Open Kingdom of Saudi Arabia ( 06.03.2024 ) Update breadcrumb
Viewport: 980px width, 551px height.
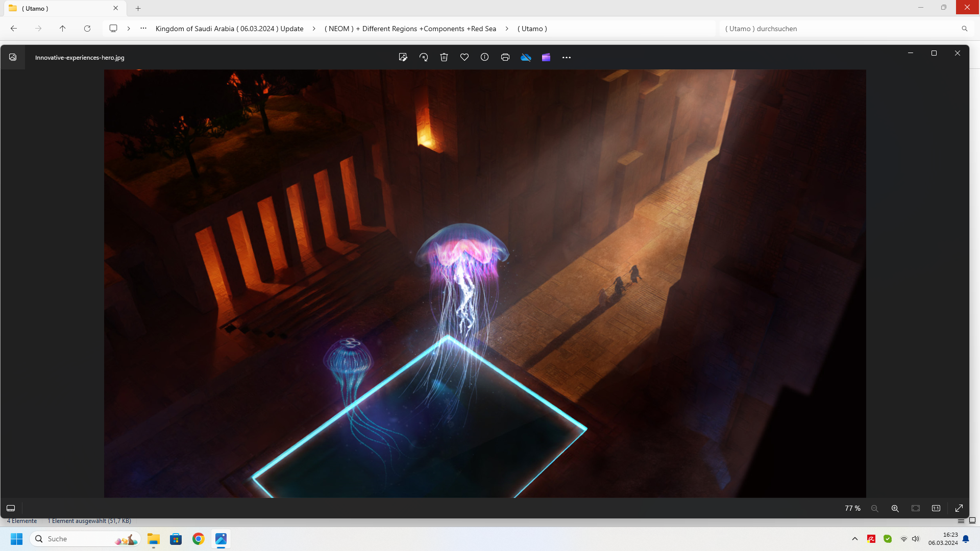(229, 29)
